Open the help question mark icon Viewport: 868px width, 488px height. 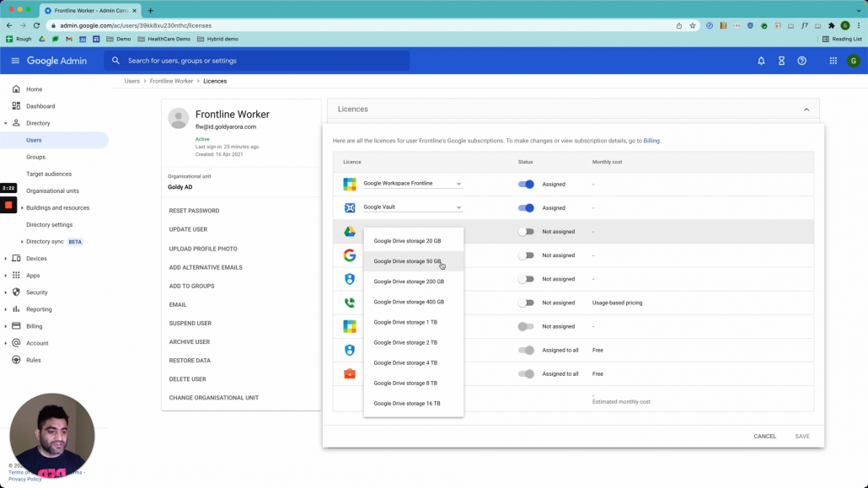click(801, 61)
